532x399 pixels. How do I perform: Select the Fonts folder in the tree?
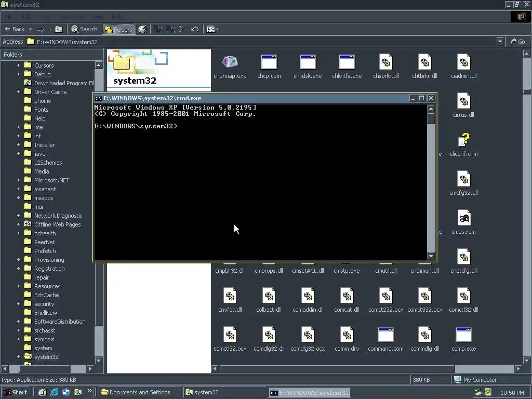click(x=42, y=109)
